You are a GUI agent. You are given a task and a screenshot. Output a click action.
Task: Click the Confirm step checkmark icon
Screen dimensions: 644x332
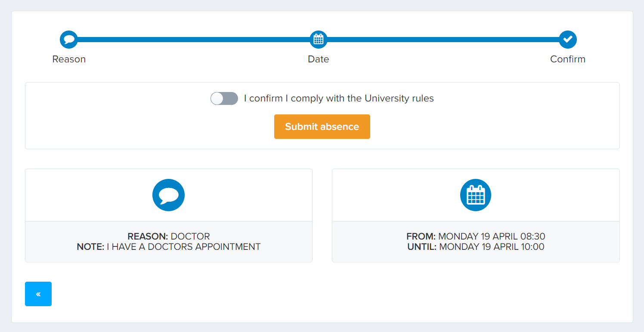click(x=568, y=40)
